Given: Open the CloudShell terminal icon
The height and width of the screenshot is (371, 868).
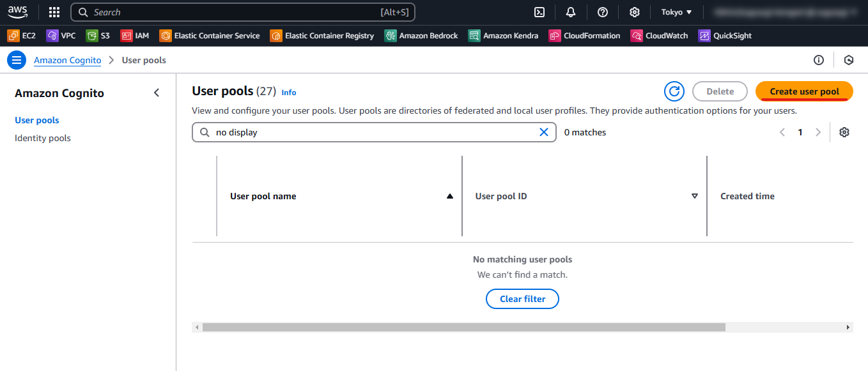Looking at the screenshot, I should point(539,11).
